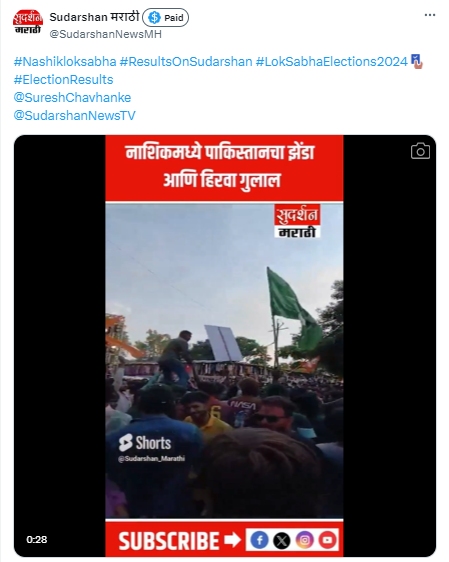Viewport: 449px width, 562px height.
Task: Visit the @SudarshanNewsTV mention
Action: [75, 115]
